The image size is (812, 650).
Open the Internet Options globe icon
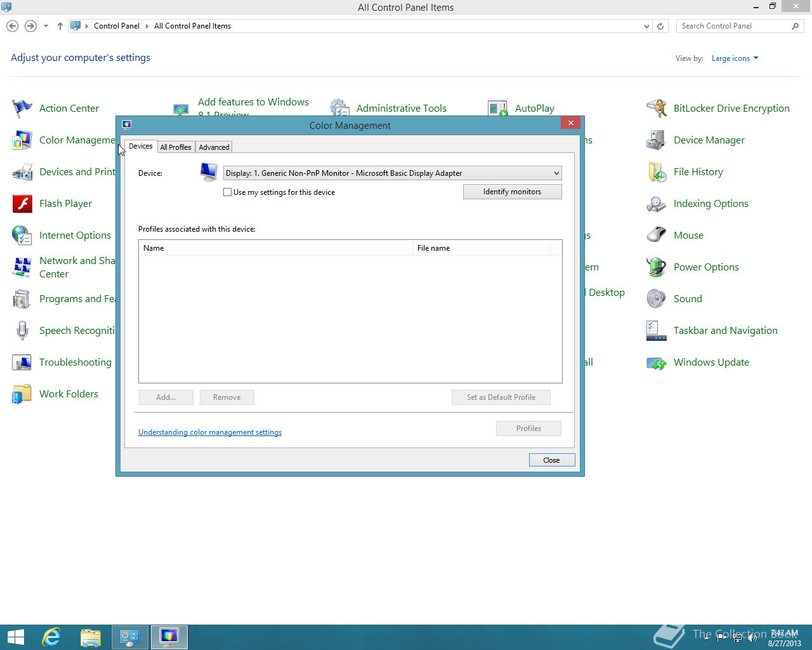click(x=22, y=235)
